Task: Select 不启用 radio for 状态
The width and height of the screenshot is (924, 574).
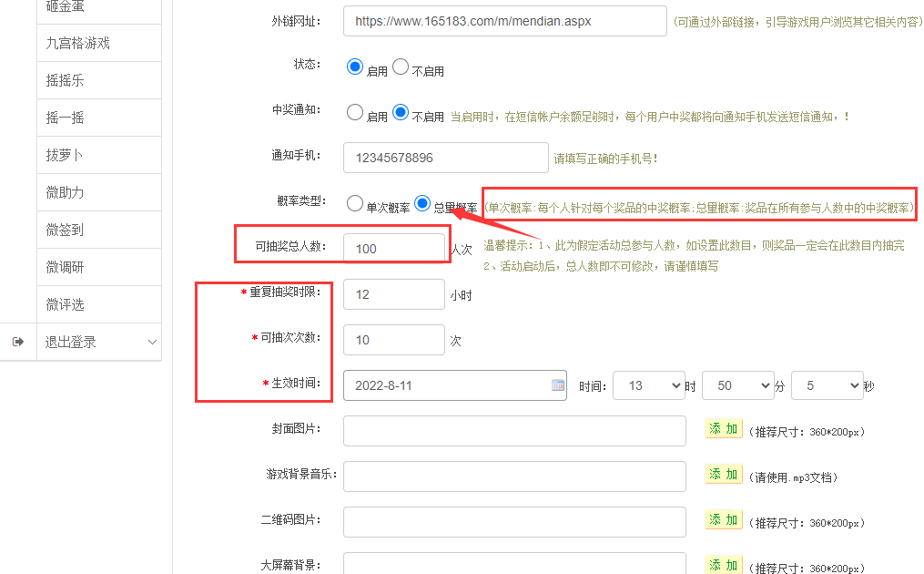Action: pyautogui.click(x=401, y=67)
